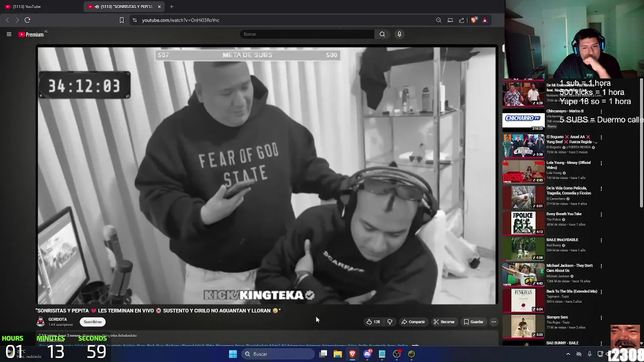Click the taskbar Buscar search field
This screenshot has height=362, width=644.
(278, 354)
